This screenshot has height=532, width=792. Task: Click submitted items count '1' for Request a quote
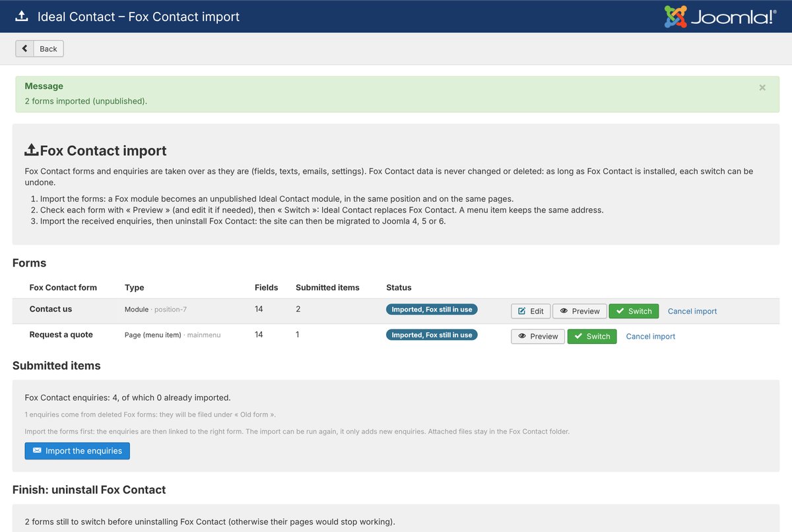pyautogui.click(x=298, y=335)
